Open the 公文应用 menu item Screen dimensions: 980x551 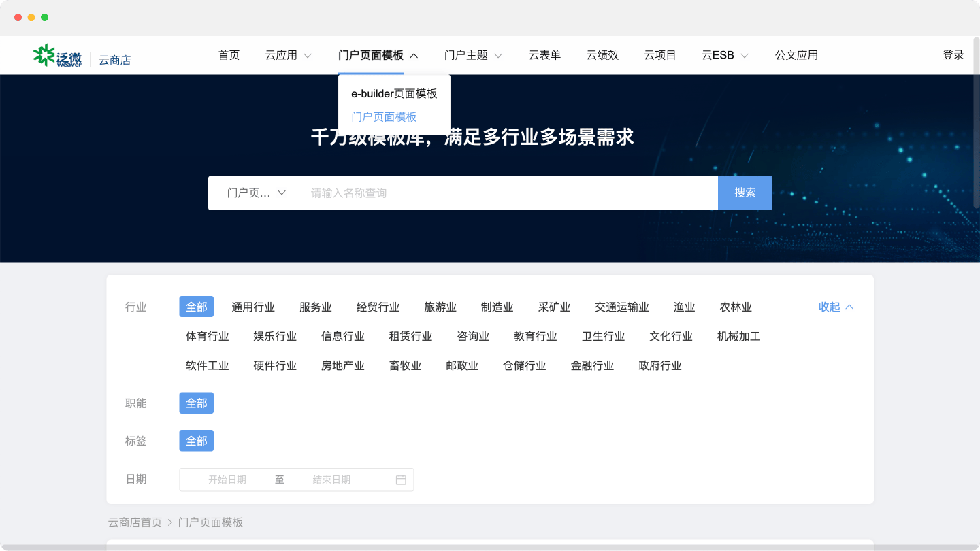(x=796, y=55)
